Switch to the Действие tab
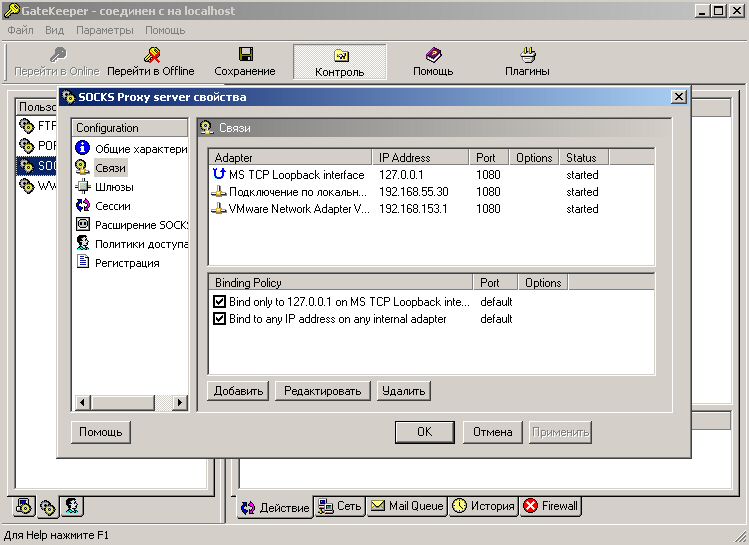The height and width of the screenshot is (545, 749). [275, 507]
